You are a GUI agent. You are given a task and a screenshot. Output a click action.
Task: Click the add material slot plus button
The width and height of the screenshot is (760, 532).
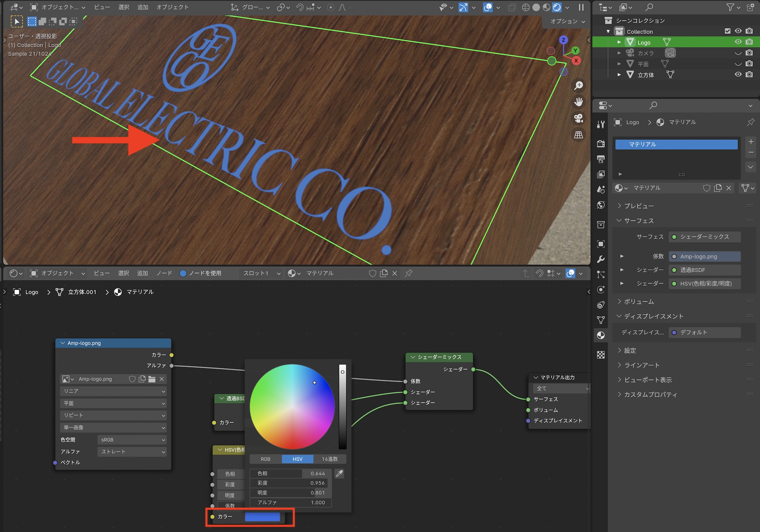point(750,141)
